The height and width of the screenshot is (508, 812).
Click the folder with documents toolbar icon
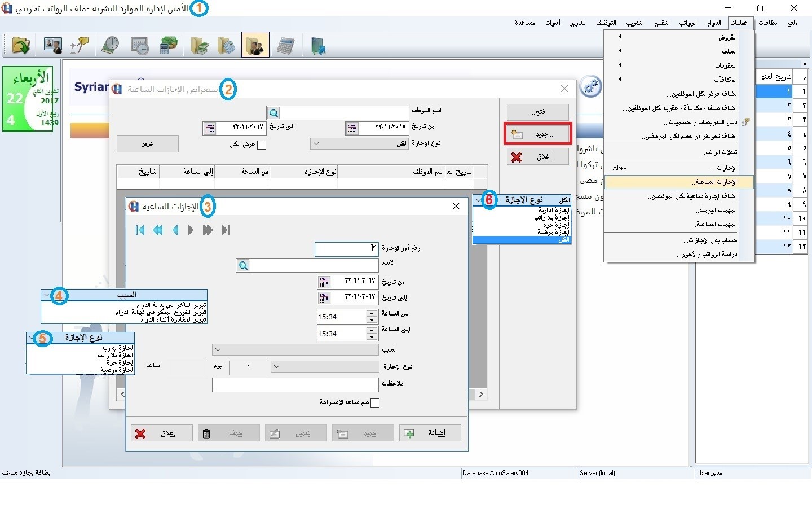tap(226, 45)
